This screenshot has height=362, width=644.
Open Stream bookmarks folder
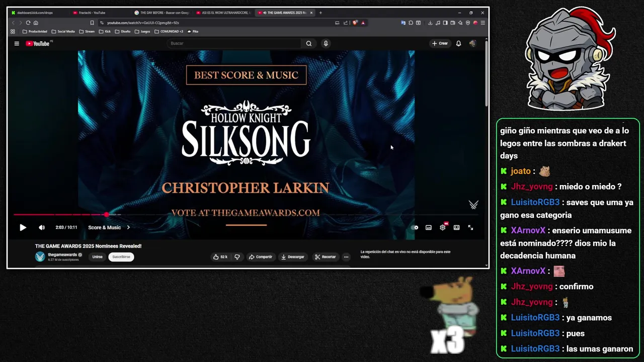tap(87, 31)
